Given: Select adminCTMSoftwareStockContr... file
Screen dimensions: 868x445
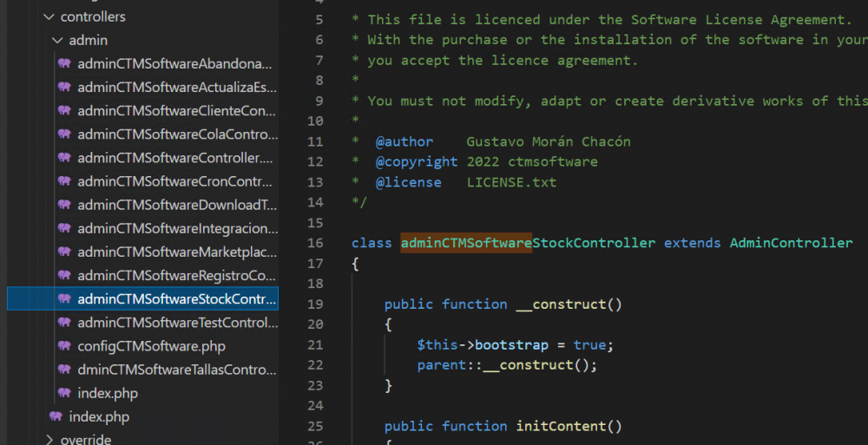Looking at the screenshot, I should [x=142, y=299].
